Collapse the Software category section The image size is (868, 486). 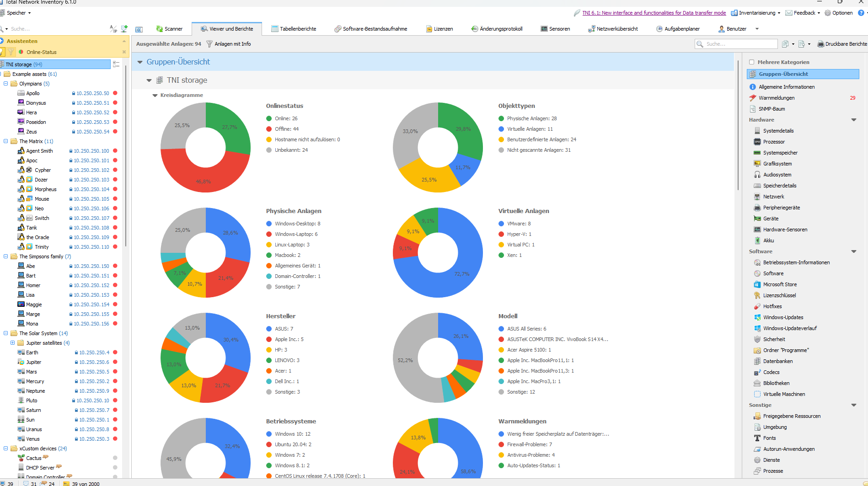click(x=853, y=251)
